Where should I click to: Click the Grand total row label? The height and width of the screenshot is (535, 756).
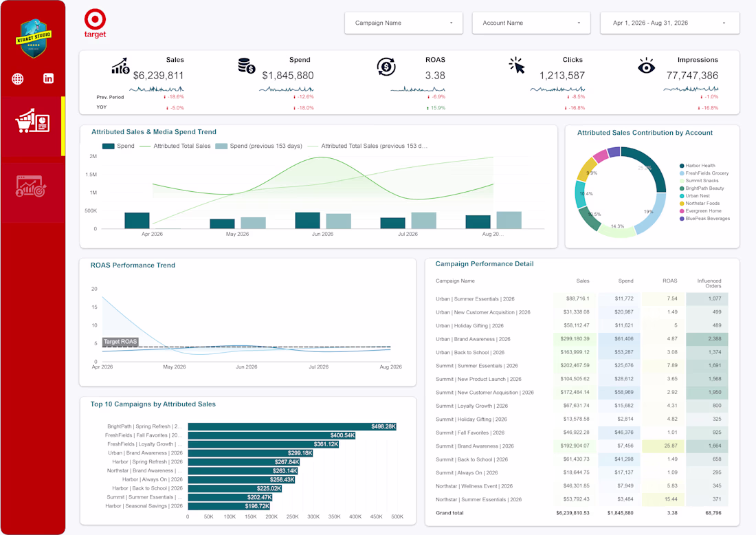click(x=449, y=513)
